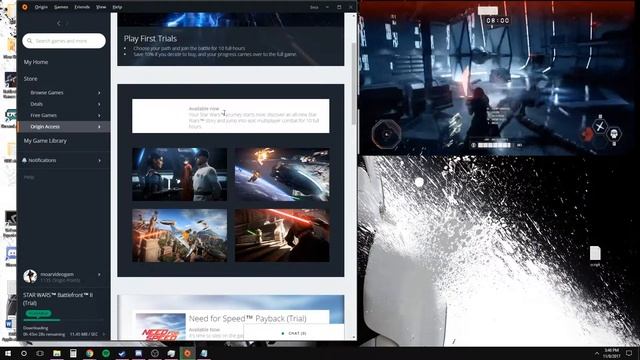This screenshot has height=360, width=640.
Task: Click helmet ability icon in game video
Action: [613, 134]
